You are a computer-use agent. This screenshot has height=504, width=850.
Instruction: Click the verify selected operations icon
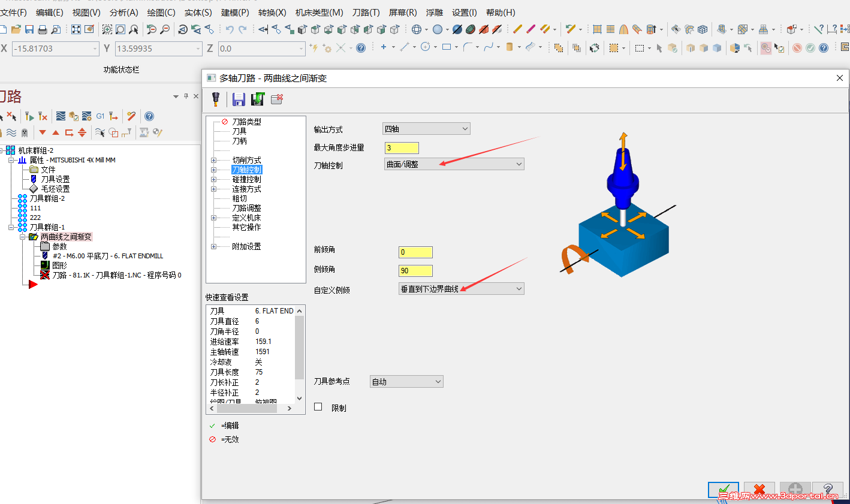tap(74, 116)
